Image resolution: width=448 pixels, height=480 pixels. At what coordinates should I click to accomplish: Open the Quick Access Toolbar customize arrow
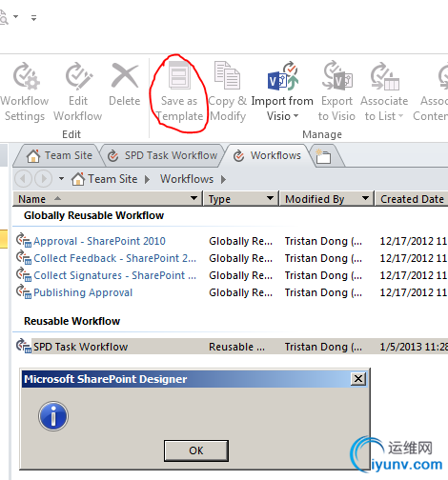click(x=33, y=18)
